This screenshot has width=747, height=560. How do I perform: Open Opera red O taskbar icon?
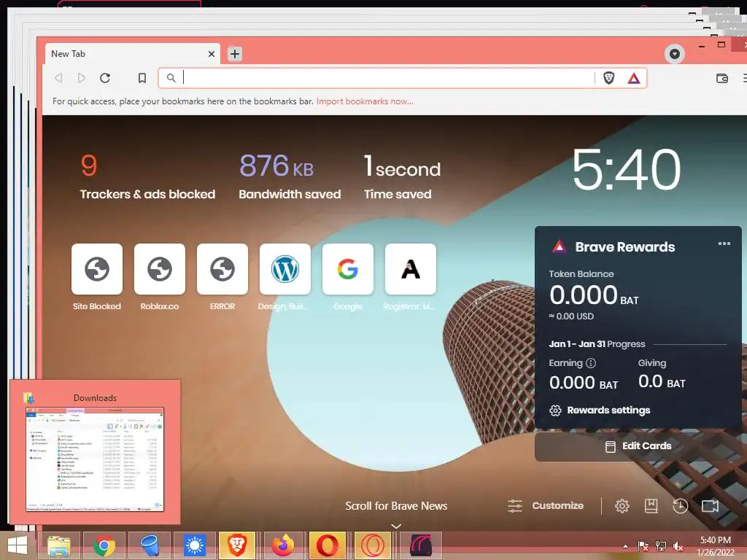(328, 545)
